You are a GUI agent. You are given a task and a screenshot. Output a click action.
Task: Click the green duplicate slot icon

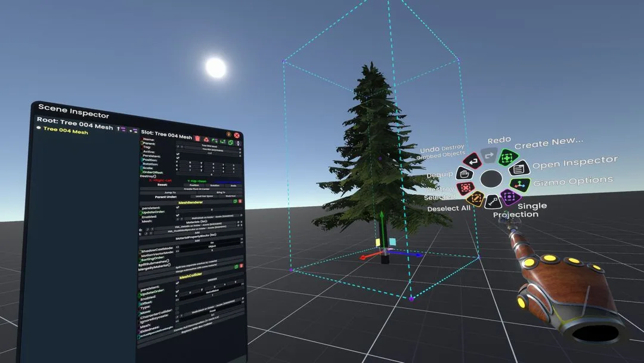[x=231, y=142]
